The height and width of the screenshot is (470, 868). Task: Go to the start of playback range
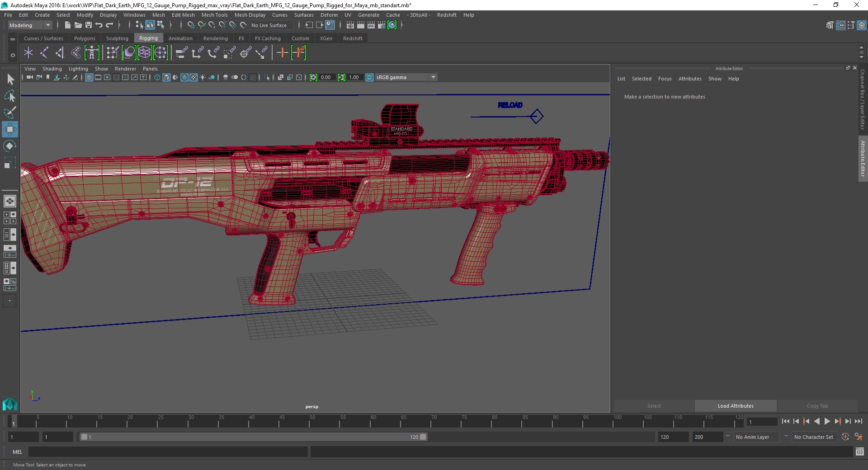tap(786, 421)
